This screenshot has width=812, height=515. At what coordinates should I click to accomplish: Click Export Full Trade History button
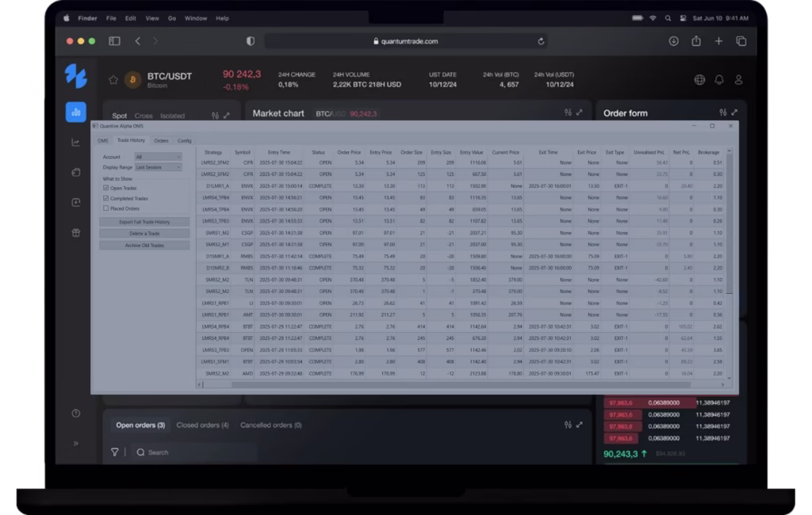[144, 222]
